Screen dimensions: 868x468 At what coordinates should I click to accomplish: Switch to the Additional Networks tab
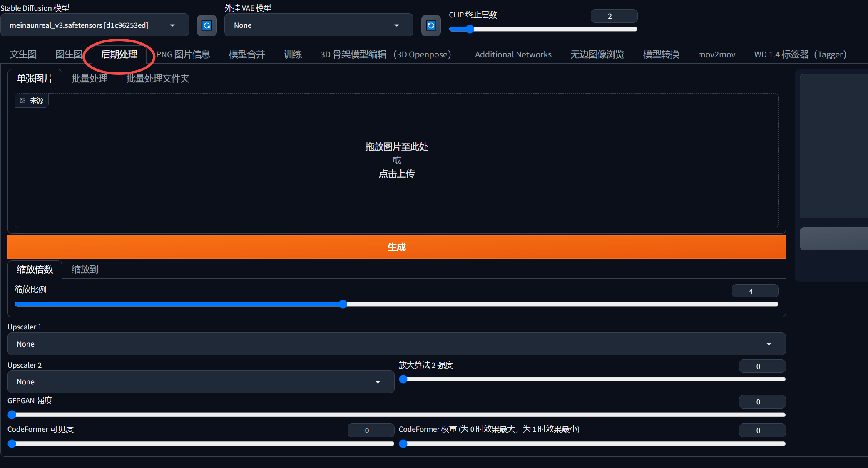click(x=513, y=54)
